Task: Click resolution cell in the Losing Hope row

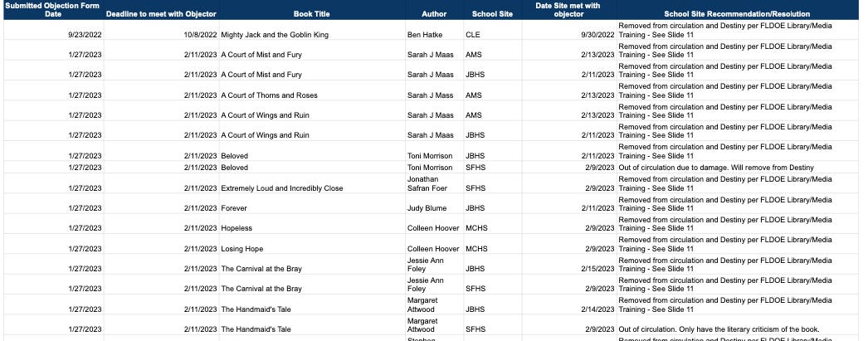Action: click(x=737, y=244)
